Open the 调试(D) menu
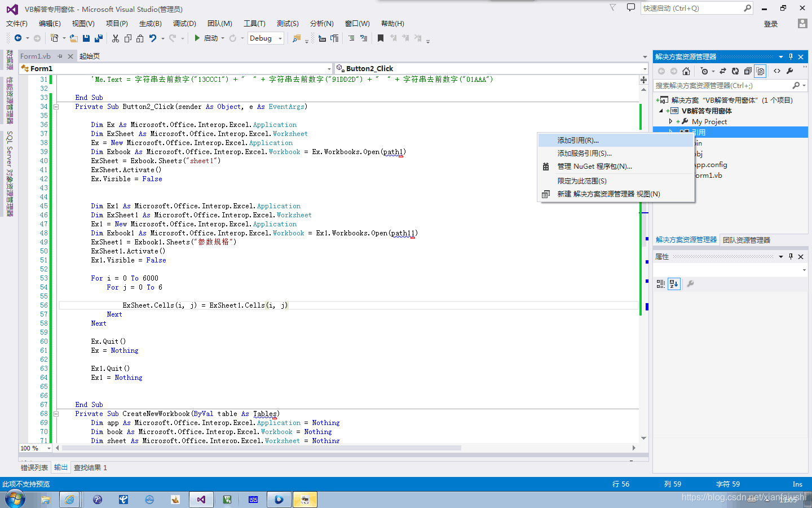The height and width of the screenshot is (508, 812). coord(184,23)
